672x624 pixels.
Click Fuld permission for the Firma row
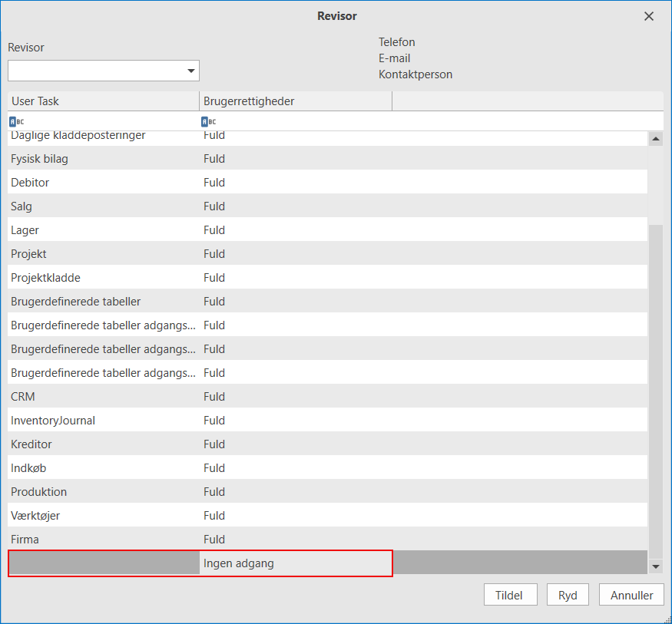pyautogui.click(x=214, y=540)
